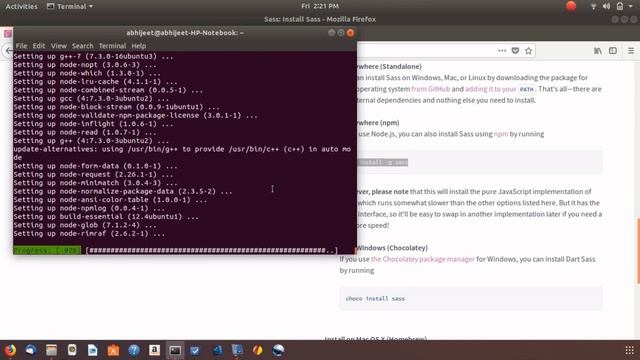Viewport: 640px width, 360px height.
Task: Open the network Wi-Fi status icon
Action: coord(593,6)
